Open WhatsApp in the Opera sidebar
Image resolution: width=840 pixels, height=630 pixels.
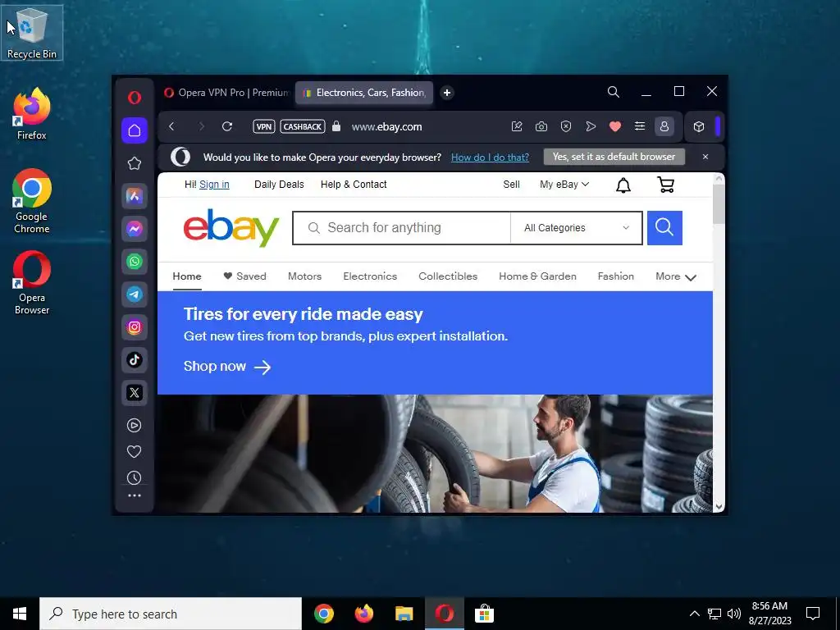[135, 262]
